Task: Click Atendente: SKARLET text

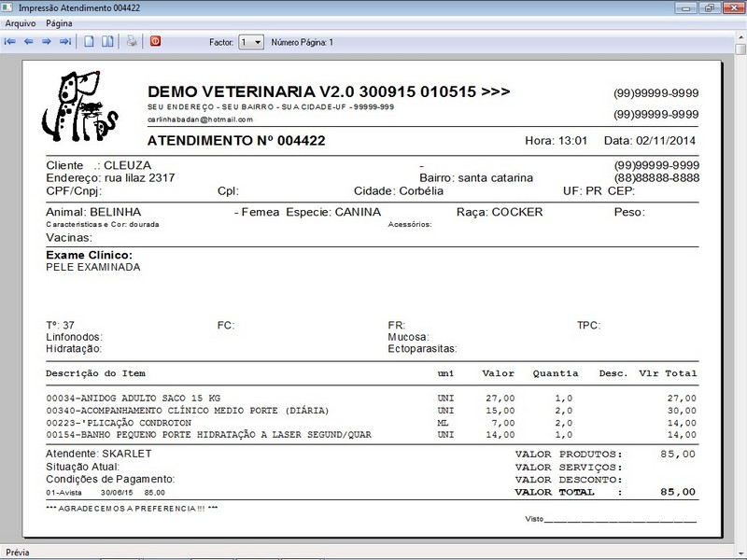Action: (99, 454)
